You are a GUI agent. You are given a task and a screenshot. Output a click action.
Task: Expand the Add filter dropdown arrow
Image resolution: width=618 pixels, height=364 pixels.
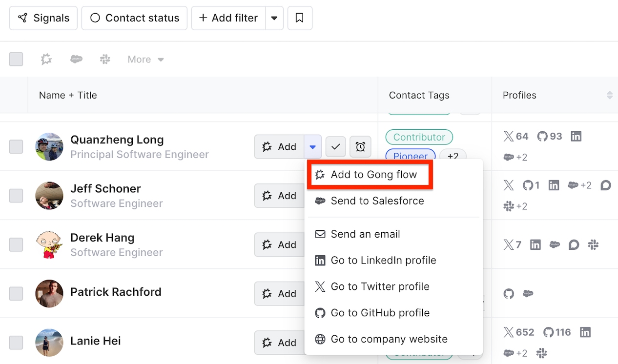click(x=274, y=18)
